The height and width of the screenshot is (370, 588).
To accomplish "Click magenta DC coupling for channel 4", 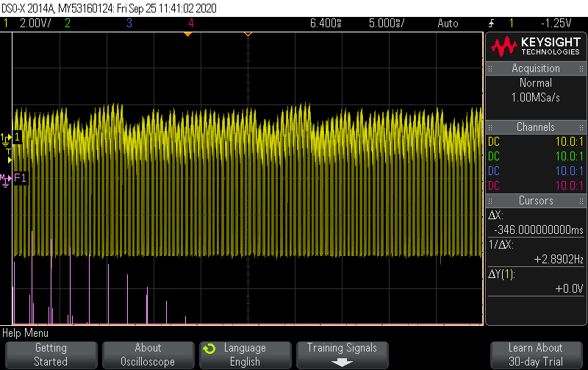I will (x=494, y=186).
